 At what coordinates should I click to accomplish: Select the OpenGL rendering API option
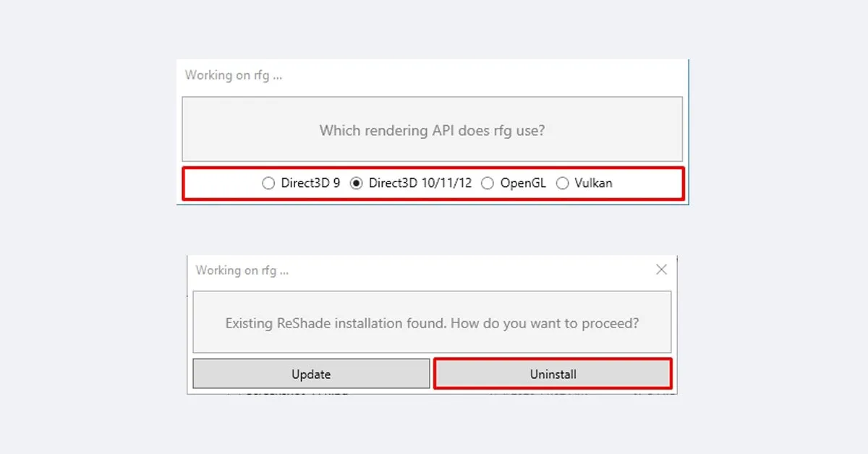pos(487,183)
